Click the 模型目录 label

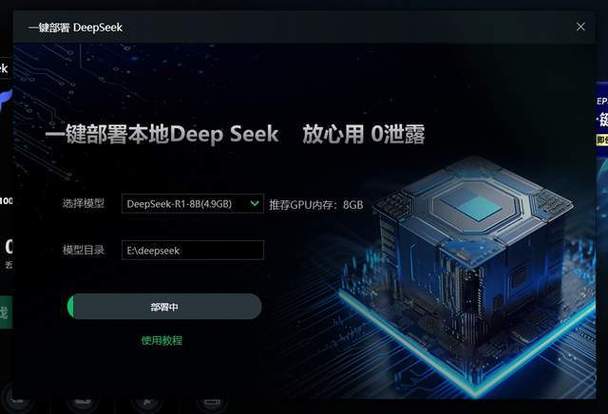[x=83, y=250]
